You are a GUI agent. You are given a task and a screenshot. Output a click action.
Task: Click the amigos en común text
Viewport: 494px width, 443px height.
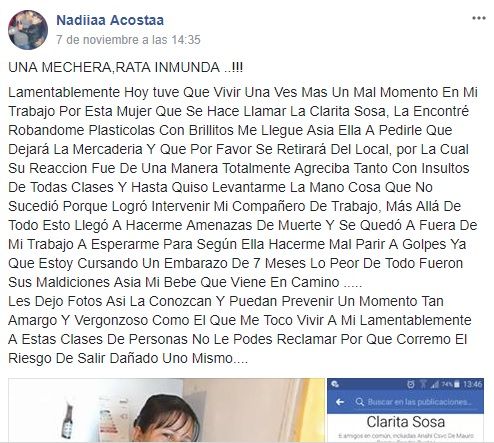point(406,436)
